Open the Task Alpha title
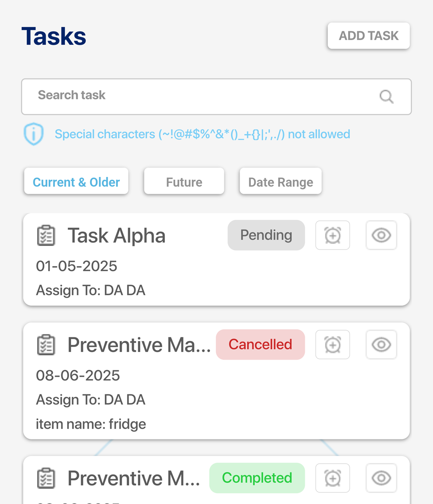The image size is (433, 504). click(116, 235)
